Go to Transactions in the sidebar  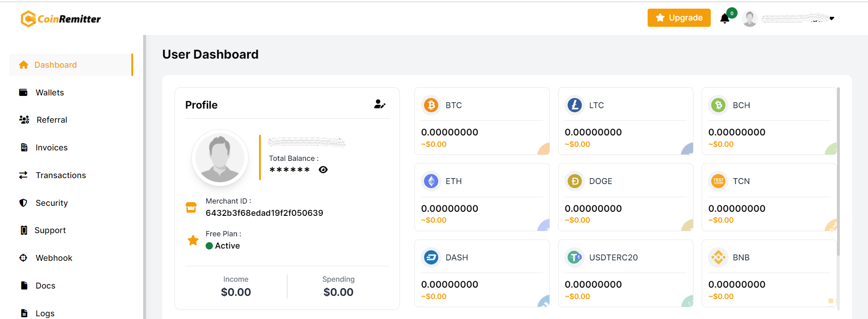click(60, 175)
